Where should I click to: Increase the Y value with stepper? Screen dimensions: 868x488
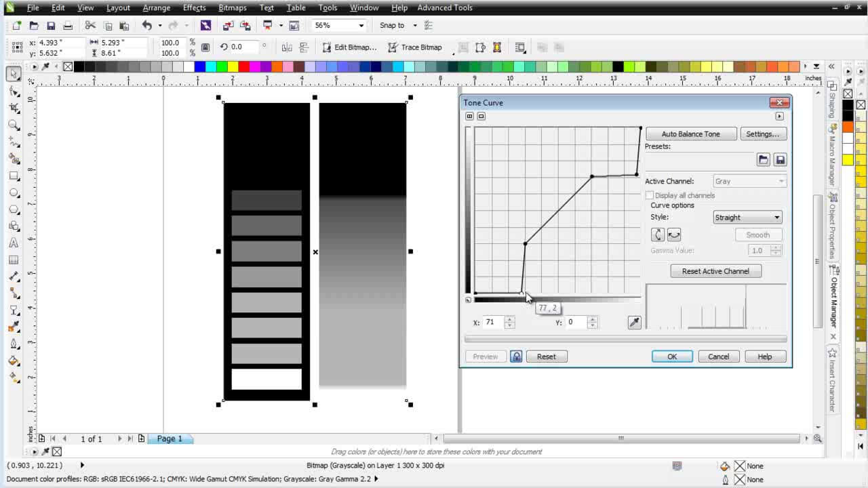[x=593, y=319]
